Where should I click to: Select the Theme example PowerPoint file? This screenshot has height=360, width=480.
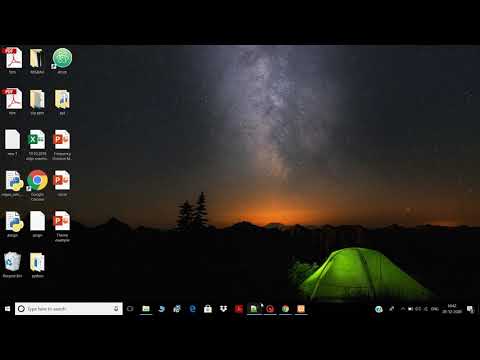tap(62, 226)
